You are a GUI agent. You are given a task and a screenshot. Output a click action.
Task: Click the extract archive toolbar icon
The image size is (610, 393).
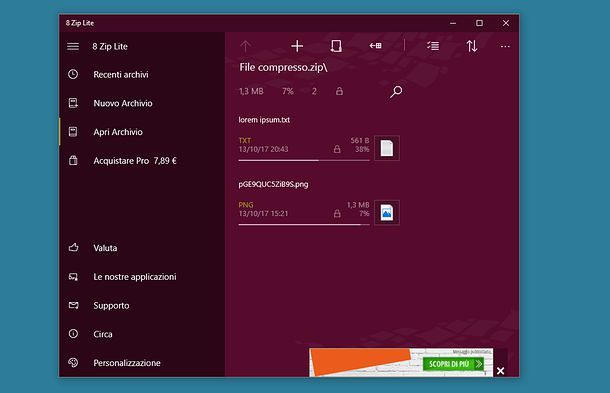coord(336,46)
